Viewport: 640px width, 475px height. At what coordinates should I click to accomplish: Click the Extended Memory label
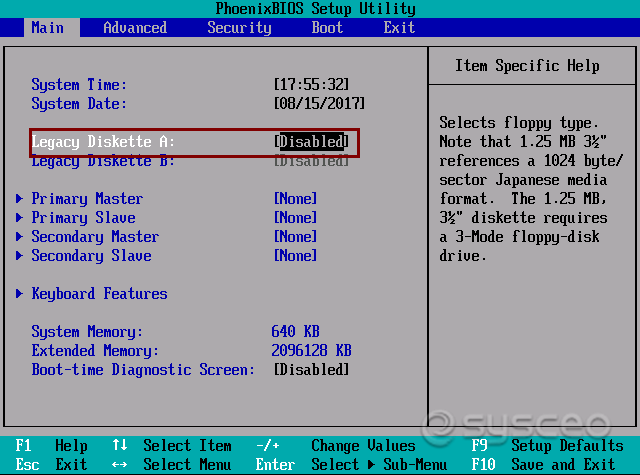point(95,351)
